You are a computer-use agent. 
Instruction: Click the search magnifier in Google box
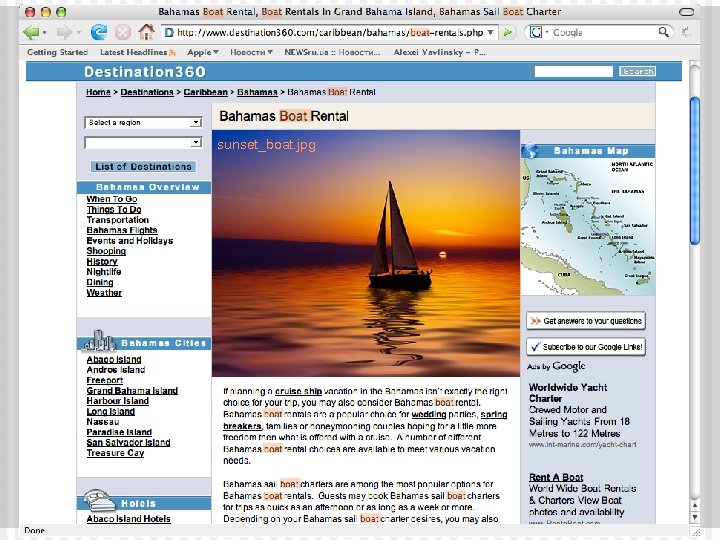[x=664, y=32]
